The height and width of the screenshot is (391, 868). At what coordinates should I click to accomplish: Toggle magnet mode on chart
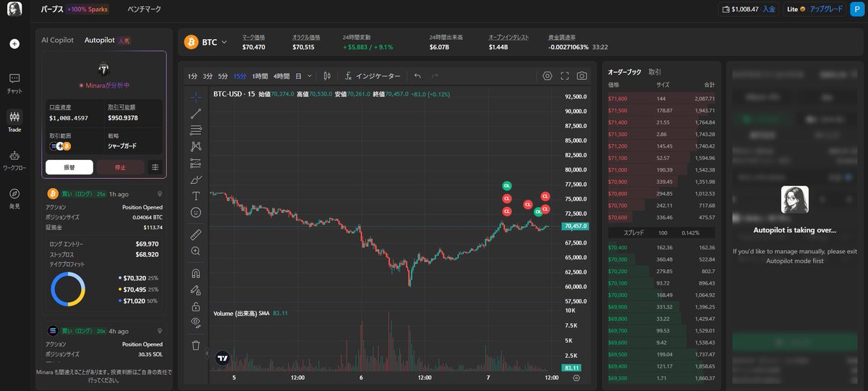click(196, 274)
